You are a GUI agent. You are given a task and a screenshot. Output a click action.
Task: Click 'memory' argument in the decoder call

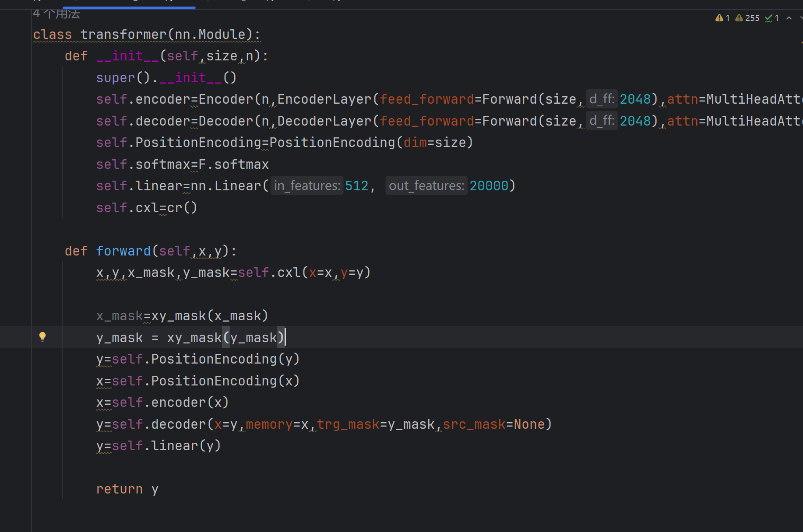point(269,424)
